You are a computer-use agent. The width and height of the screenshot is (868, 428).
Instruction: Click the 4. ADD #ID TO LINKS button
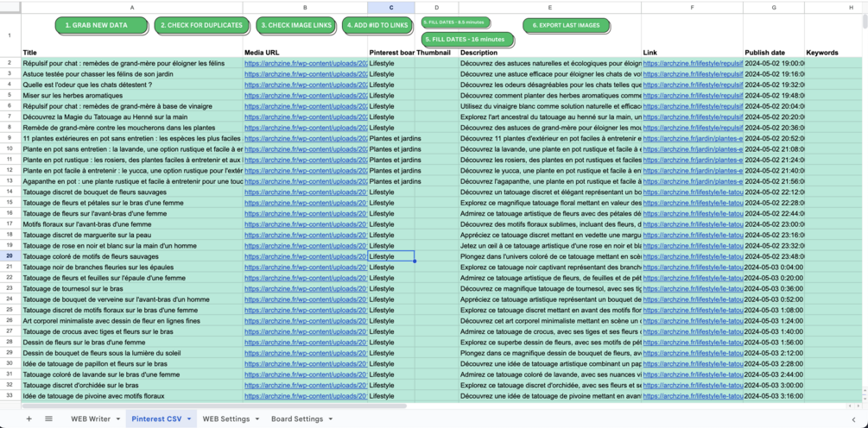377,25
